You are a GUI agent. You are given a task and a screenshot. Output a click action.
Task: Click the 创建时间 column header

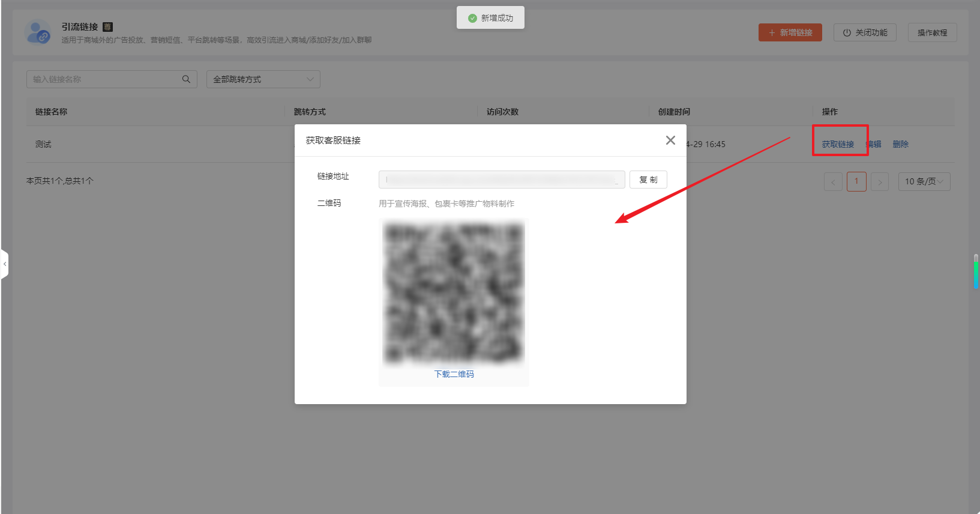pos(674,112)
